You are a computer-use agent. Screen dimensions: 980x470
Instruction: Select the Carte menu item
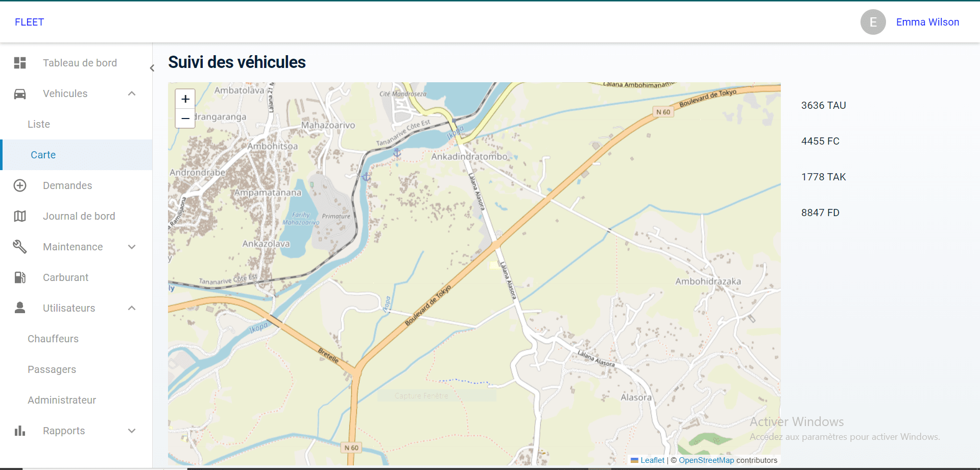76,155
